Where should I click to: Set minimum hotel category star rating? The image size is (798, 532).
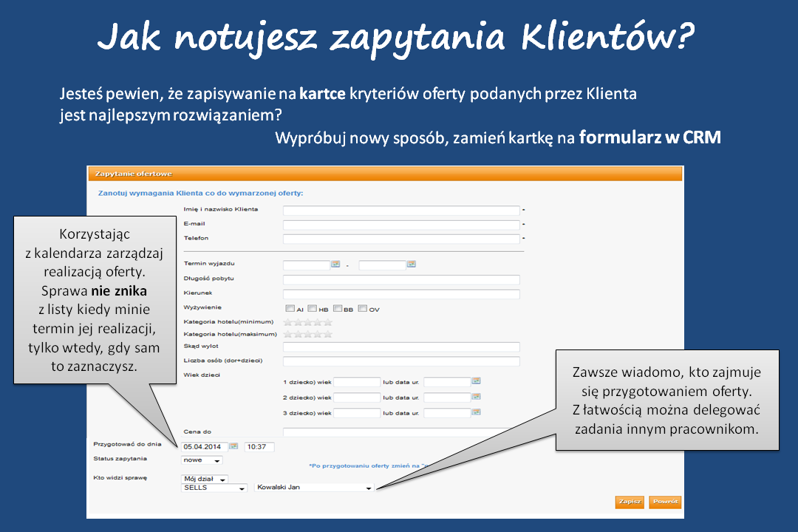[x=308, y=321]
